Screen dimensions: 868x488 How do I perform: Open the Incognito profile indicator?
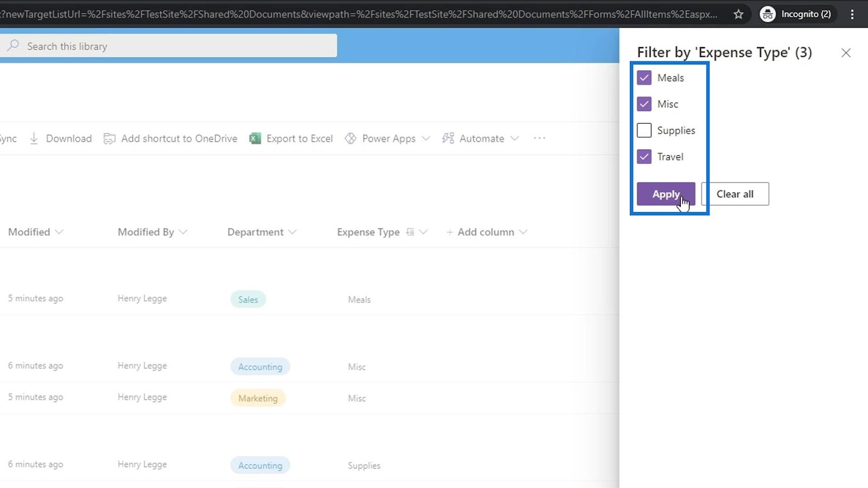pos(797,14)
